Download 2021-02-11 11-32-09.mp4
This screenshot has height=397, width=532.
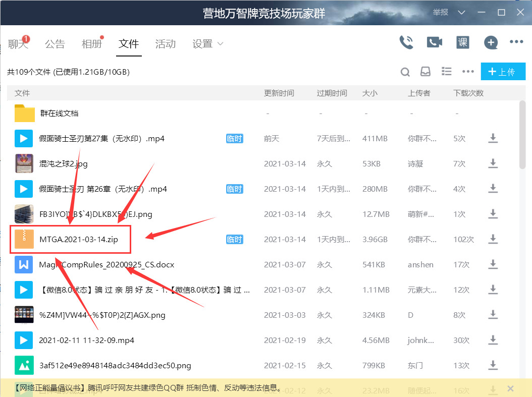(x=493, y=339)
